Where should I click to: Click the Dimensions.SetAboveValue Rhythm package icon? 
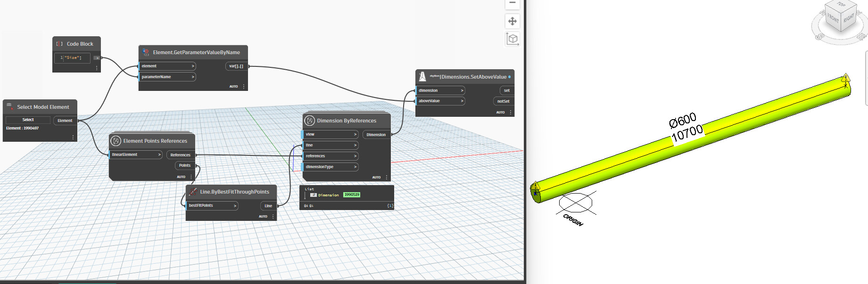(422, 76)
